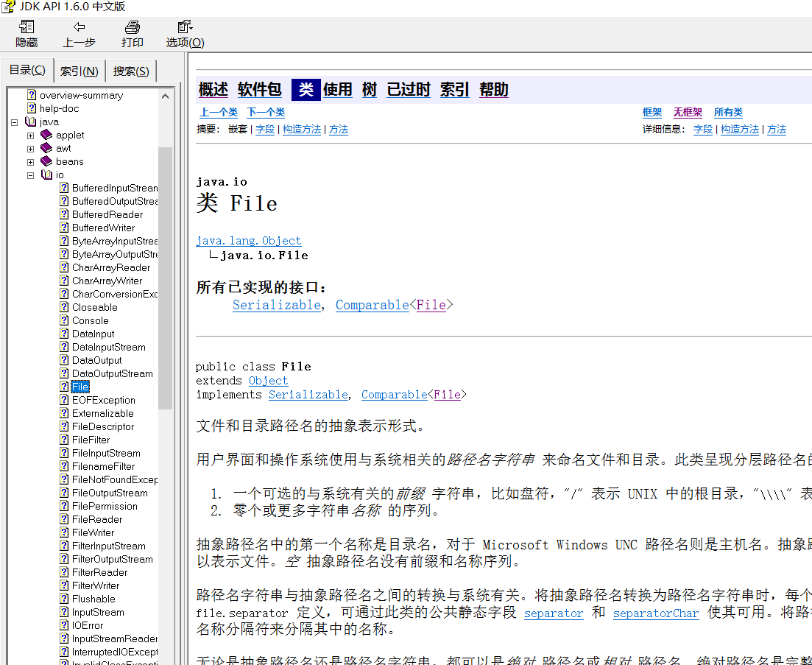
Task: Select FilterReader in the tree
Action: click(99, 572)
